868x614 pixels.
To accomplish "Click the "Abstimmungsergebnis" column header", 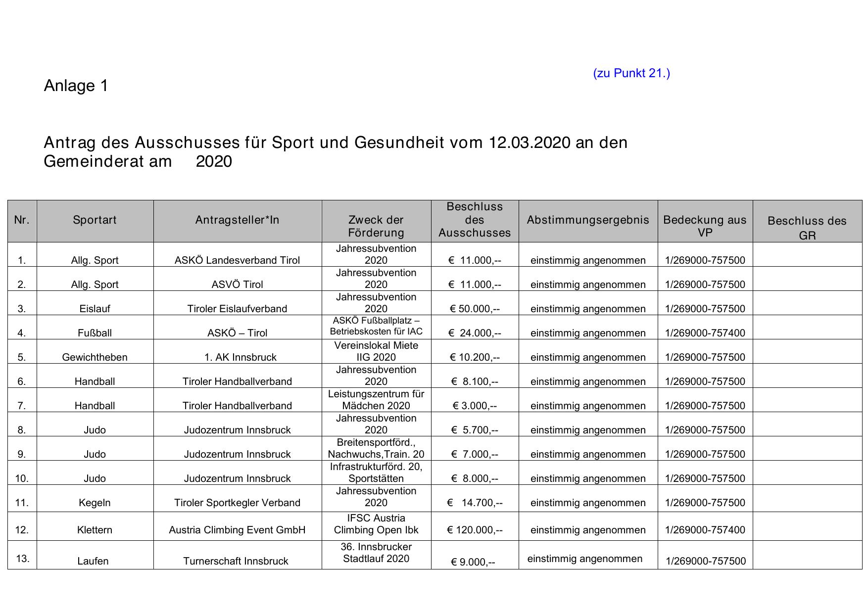I will point(588,220).
